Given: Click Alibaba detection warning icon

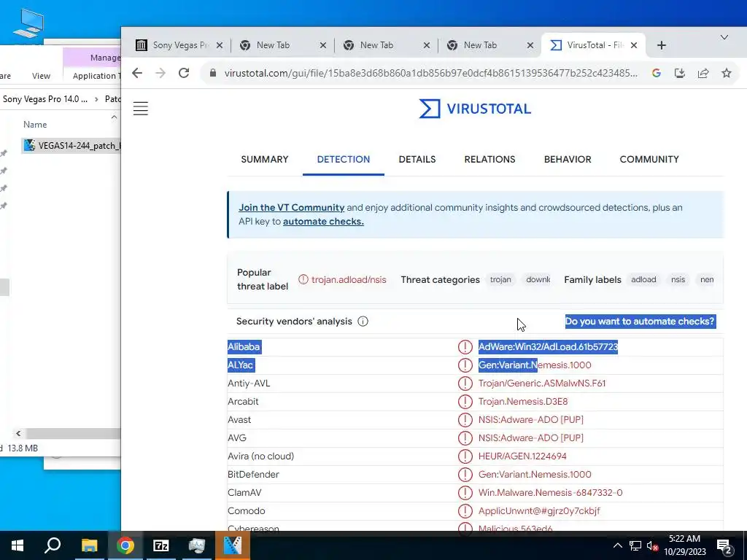Looking at the screenshot, I should (465, 346).
